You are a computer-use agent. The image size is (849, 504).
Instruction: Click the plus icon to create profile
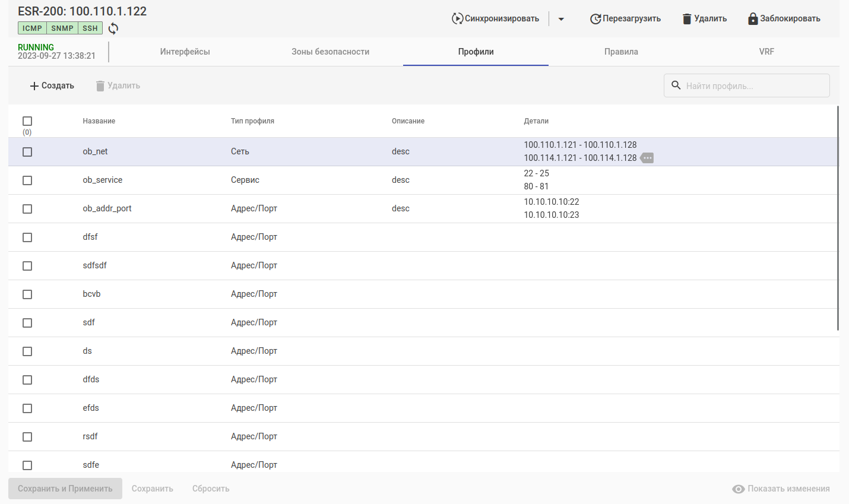(34, 86)
